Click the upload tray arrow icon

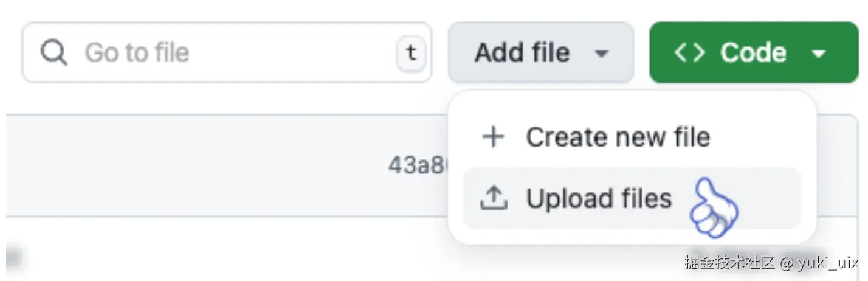pyautogui.click(x=493, y=198)
